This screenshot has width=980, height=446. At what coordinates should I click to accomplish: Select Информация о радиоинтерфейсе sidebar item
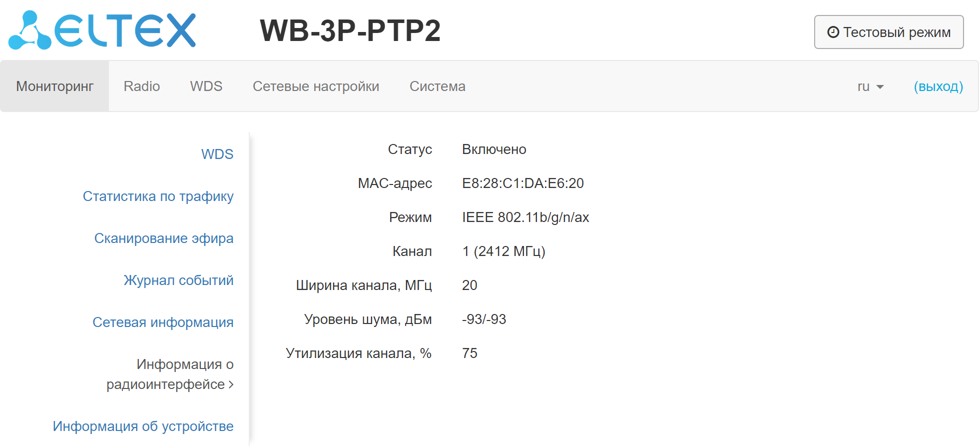(170, 374)
